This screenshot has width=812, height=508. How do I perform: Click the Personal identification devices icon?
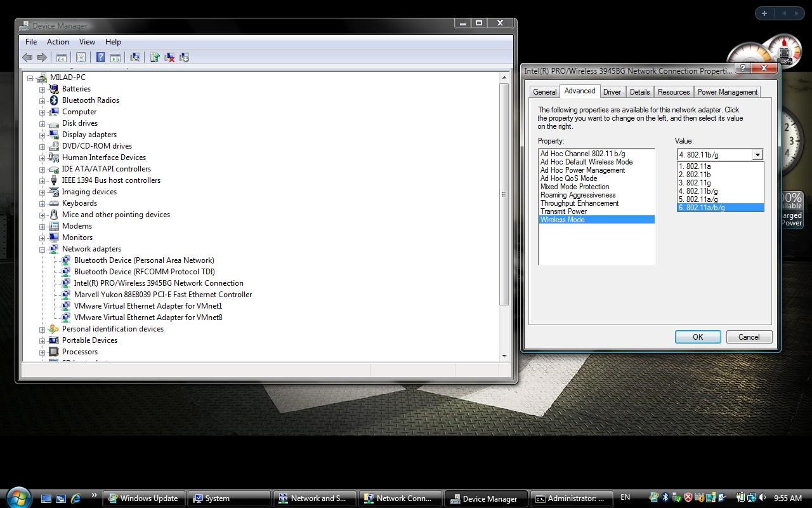click(54, 329)
